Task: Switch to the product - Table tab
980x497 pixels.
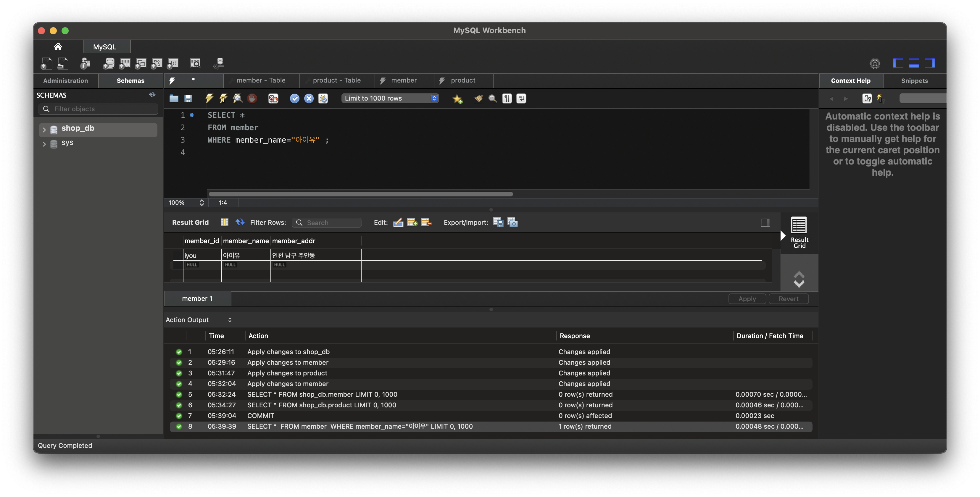Action: coord(336,81)
